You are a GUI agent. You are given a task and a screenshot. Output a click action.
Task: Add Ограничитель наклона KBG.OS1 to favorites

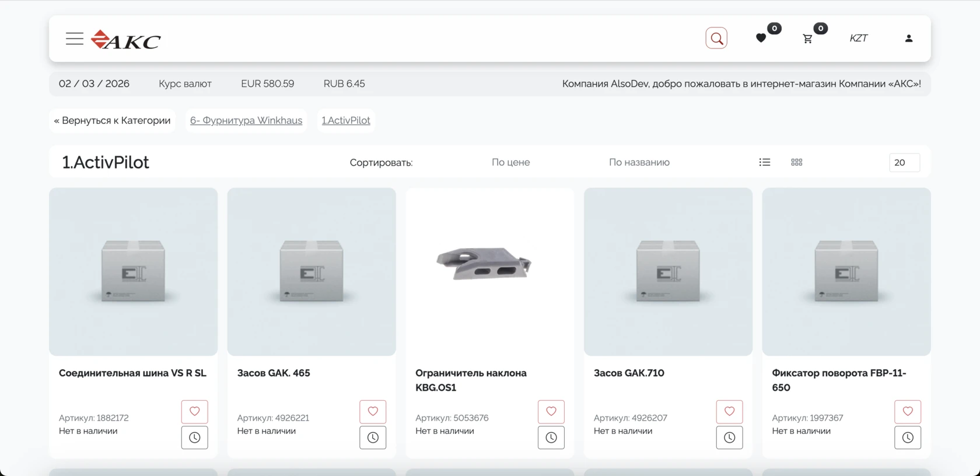coord(551,411)
